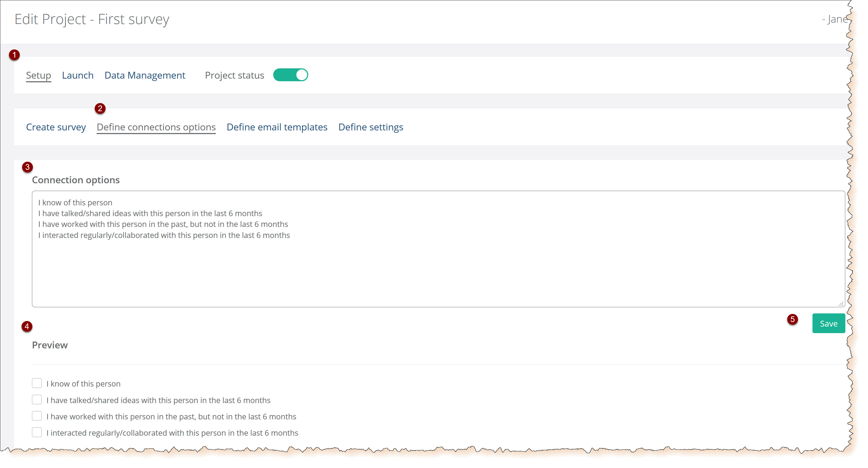Open the Create survey sub-tab
Image resolution: width=868 pixels, height=468 pixels.
(56, 127)
